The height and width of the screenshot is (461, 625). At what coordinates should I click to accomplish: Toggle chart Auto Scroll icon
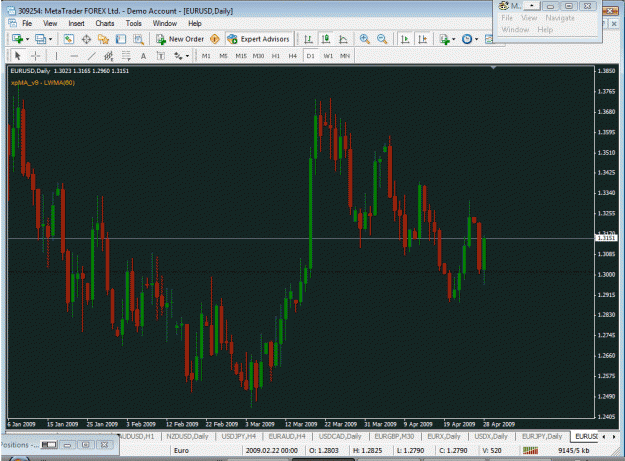(x=405, y=39)
